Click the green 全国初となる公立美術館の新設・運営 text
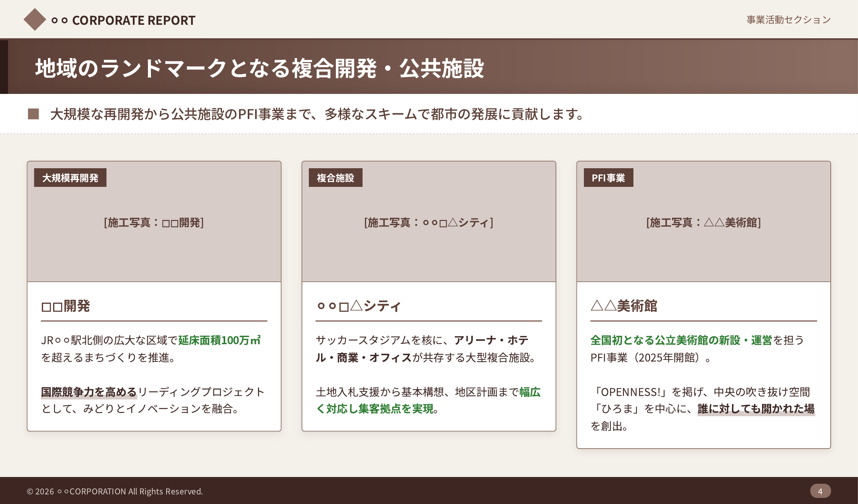 coord(681,340)
